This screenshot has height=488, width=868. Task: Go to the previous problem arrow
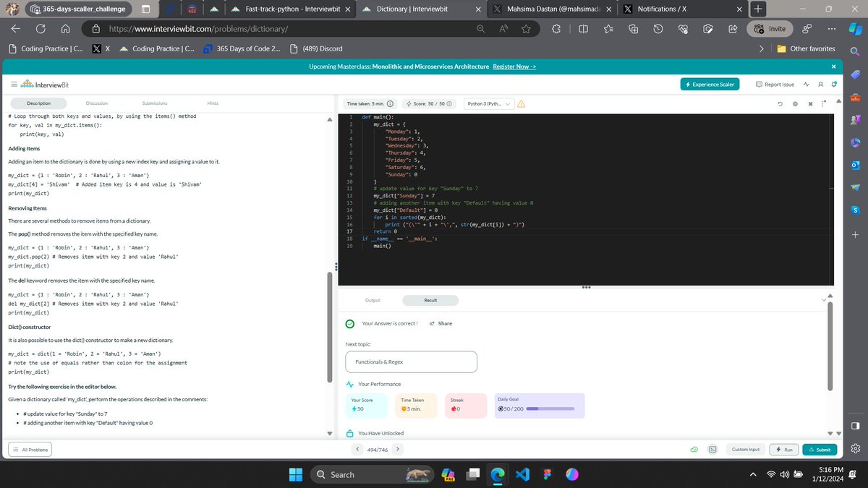(x=359, y=449)
